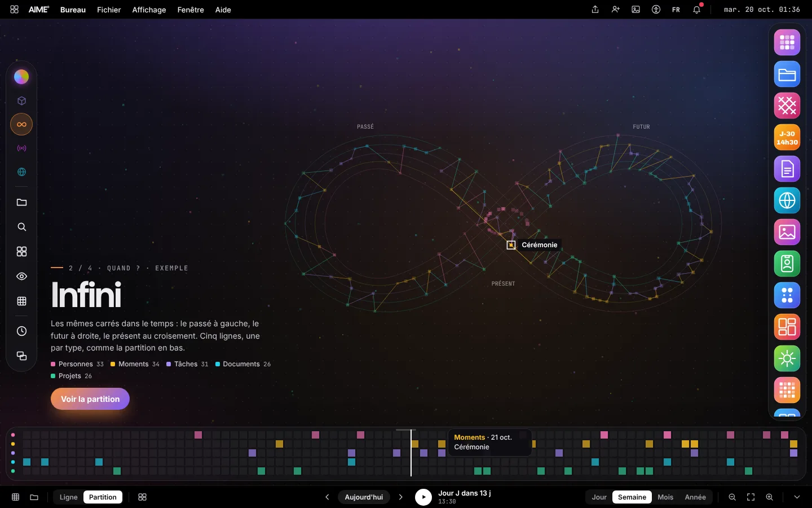Open the broadcast signal icon in the sidebar

coord(21,148)
